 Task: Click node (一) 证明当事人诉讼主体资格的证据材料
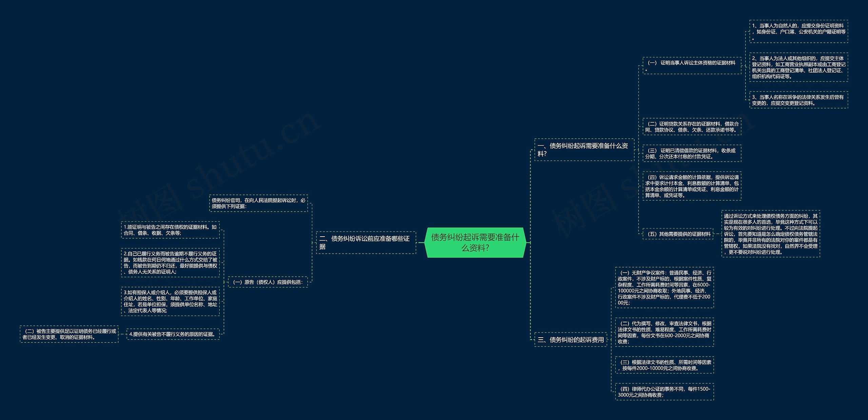(x=692, y=65)
